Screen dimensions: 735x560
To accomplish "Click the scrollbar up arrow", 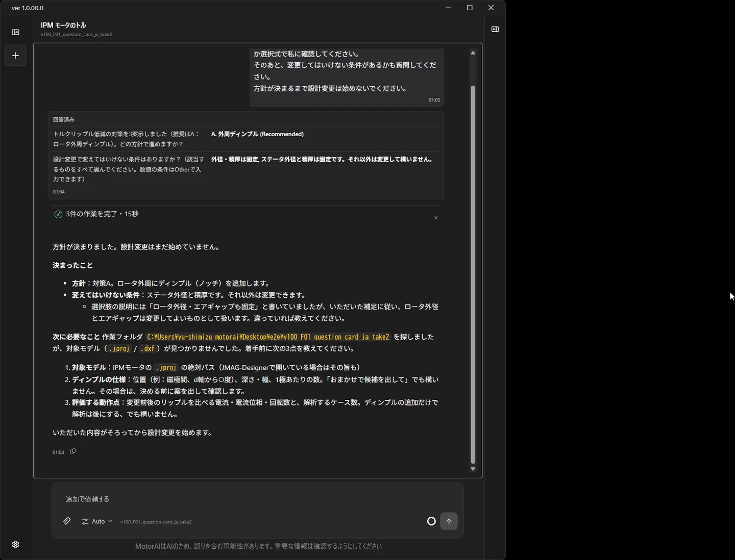I will click(473, 53).
